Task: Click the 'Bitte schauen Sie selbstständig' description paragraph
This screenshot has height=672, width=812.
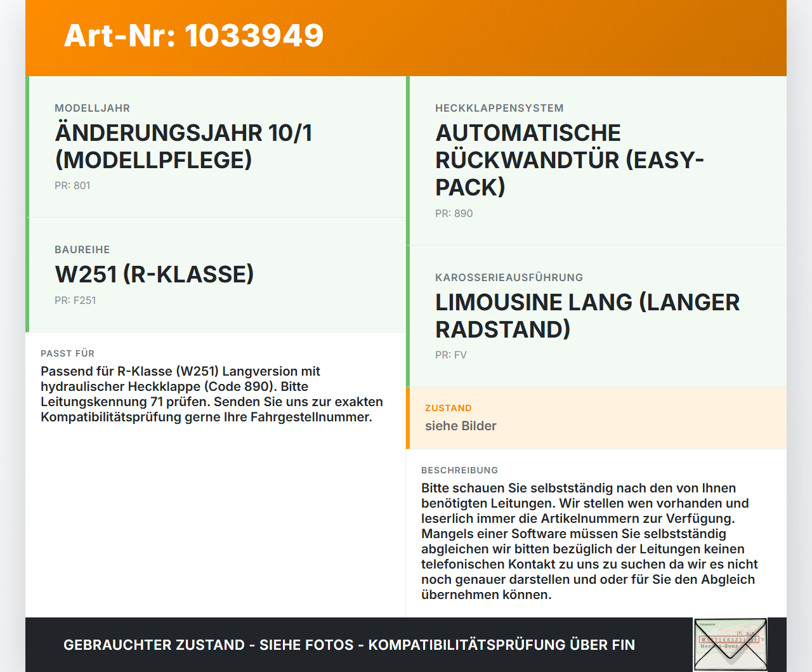Action: 589,541
